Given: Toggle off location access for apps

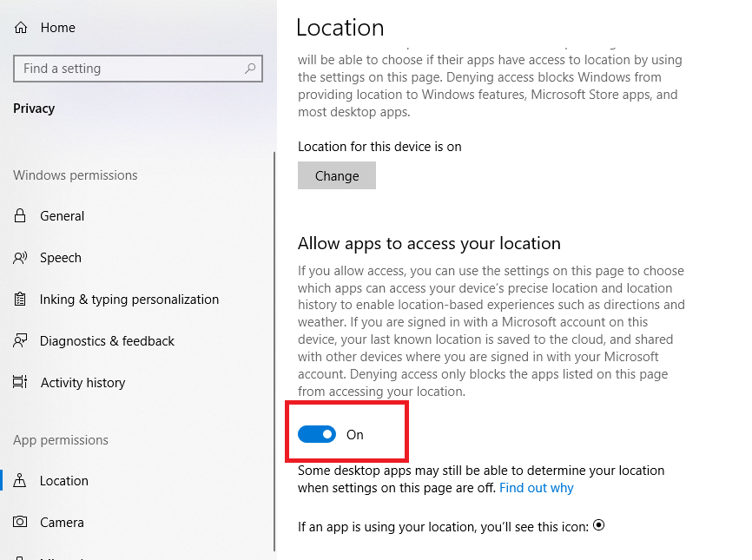Looking at the screenshot, I should 317,433.
